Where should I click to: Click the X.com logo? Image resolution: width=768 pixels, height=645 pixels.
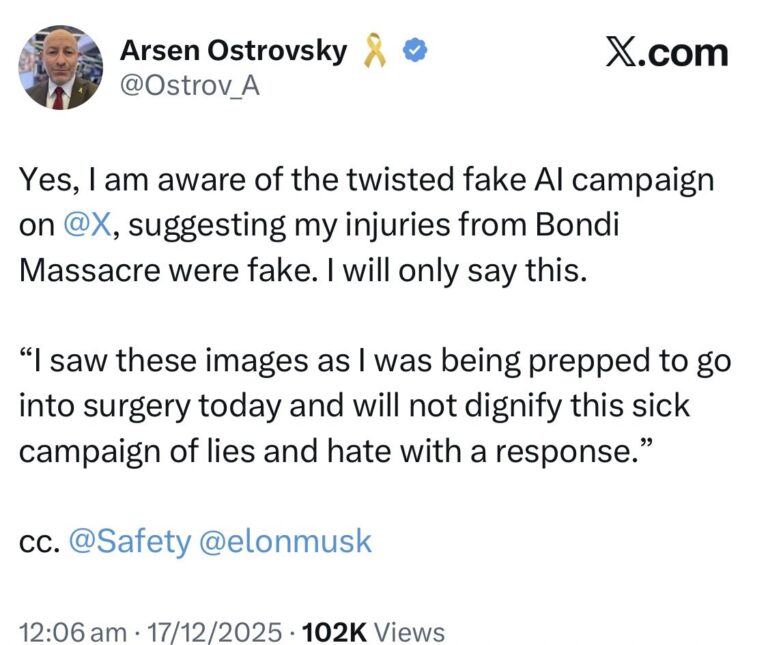667,52
